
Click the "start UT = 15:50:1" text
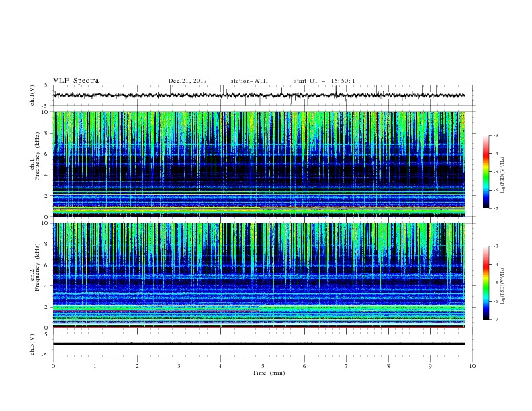point(324,81)
